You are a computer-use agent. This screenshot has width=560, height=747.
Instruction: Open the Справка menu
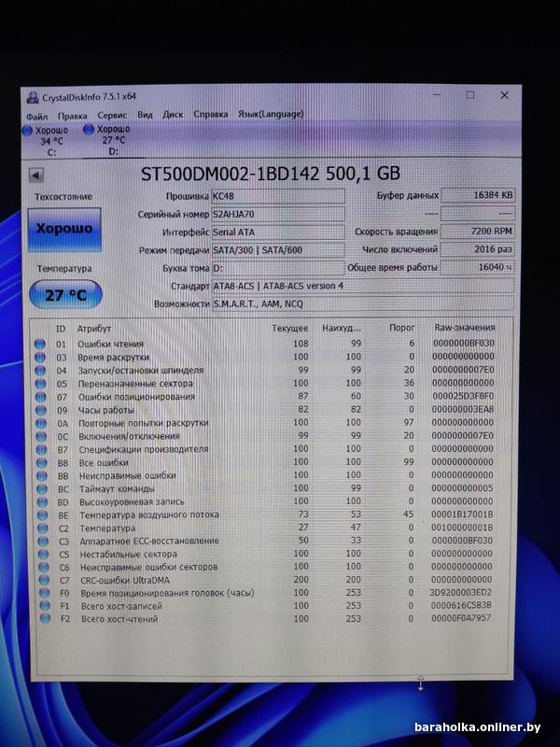pos(211,114)
